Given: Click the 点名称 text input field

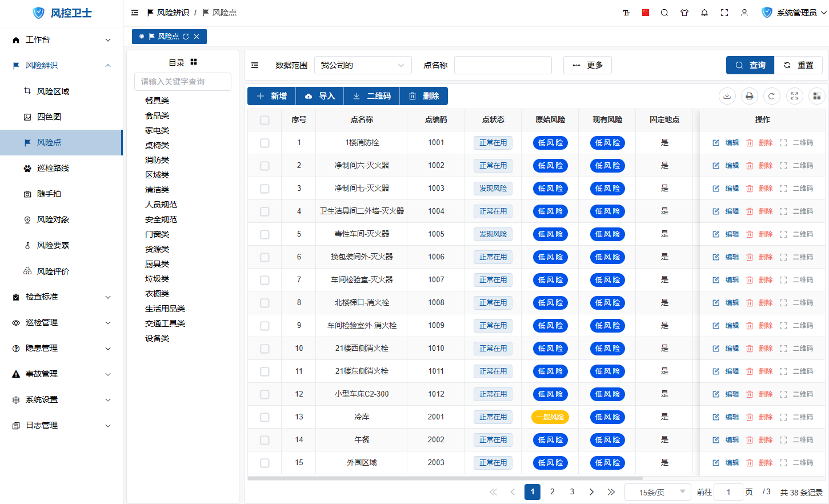Looking at the screenshot, I should [x=503, y=65].
